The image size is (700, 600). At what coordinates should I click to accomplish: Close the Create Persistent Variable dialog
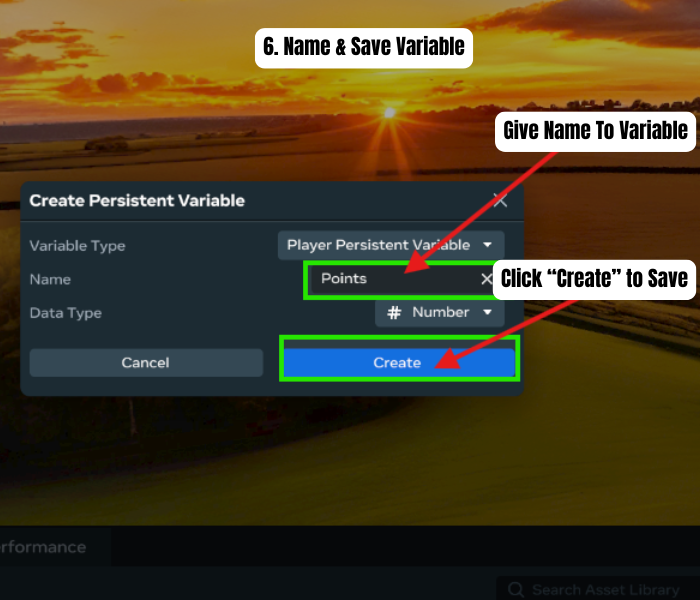500,201
